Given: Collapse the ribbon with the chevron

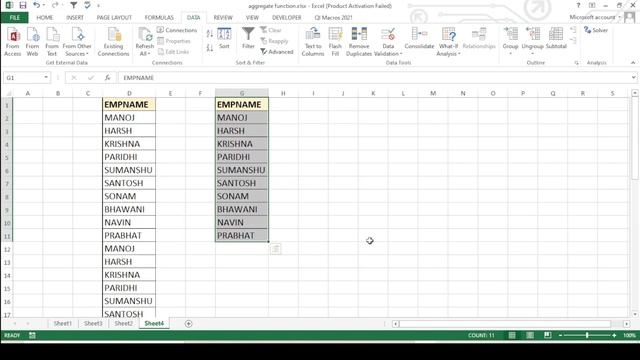Looking at the screenshot, I should coord(633,63).
